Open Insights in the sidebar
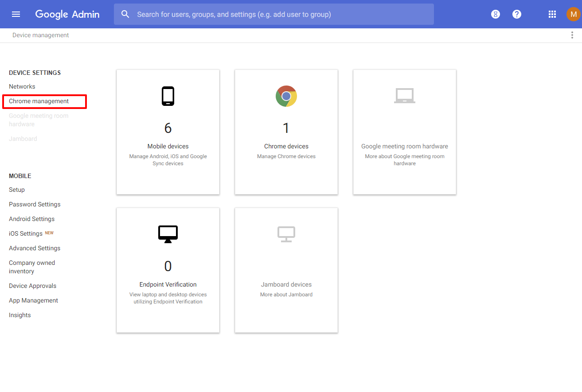This screenshot has height=392, width=582. pos(20,315)
